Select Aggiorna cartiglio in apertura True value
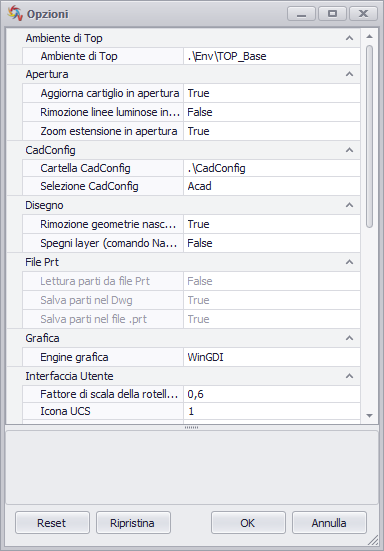This screenshot has height=551, width=384. 272,93
